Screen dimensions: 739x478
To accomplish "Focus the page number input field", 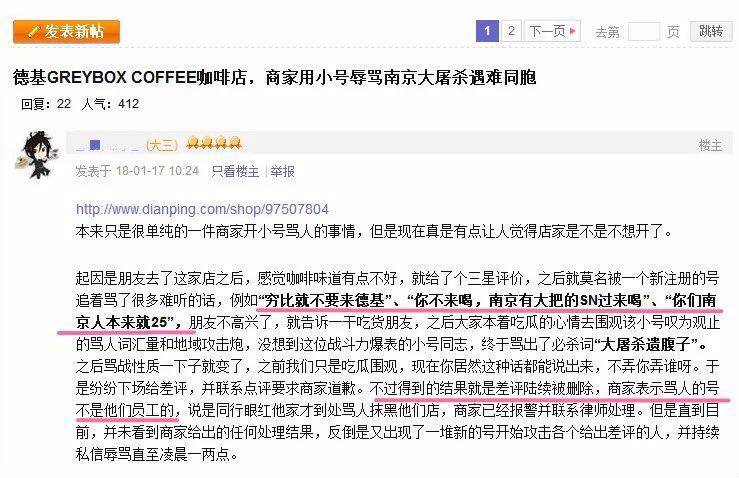I will pyautogui.click(x=643, y=32).
